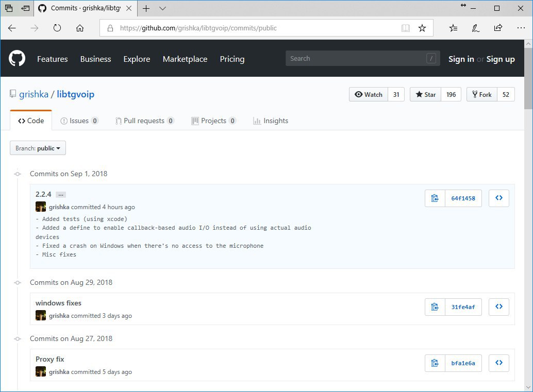This screenshot has height=392, width=533.
Task: View the 196 stargazers count
Action: pyautogui.click(x=451, y=94)
